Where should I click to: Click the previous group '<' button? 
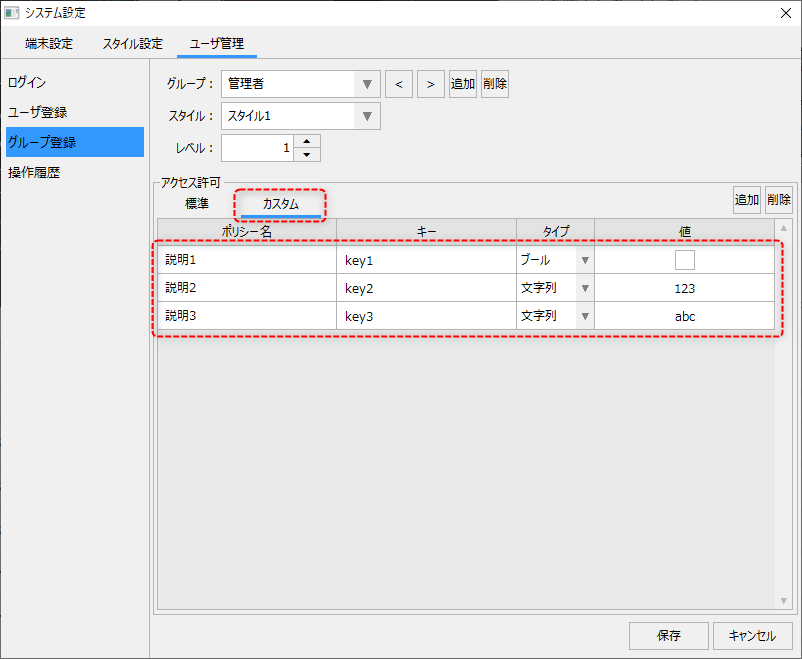point(399,84)
